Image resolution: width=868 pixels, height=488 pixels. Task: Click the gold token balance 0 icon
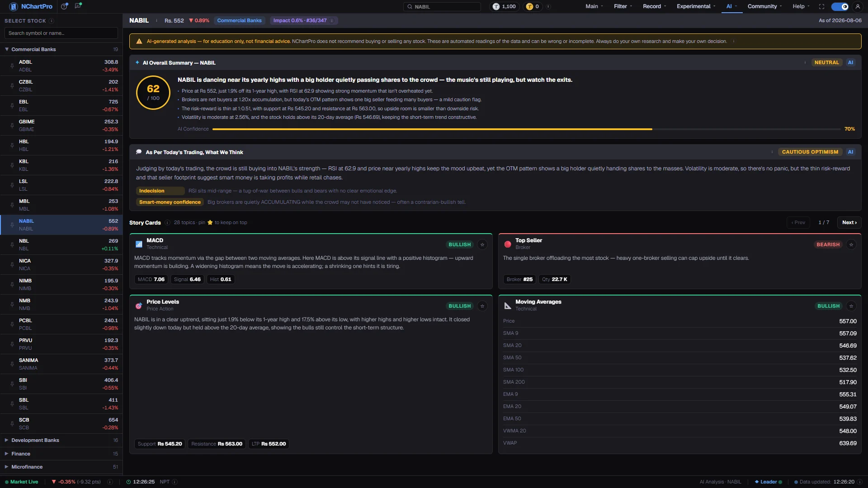(529, 6)
